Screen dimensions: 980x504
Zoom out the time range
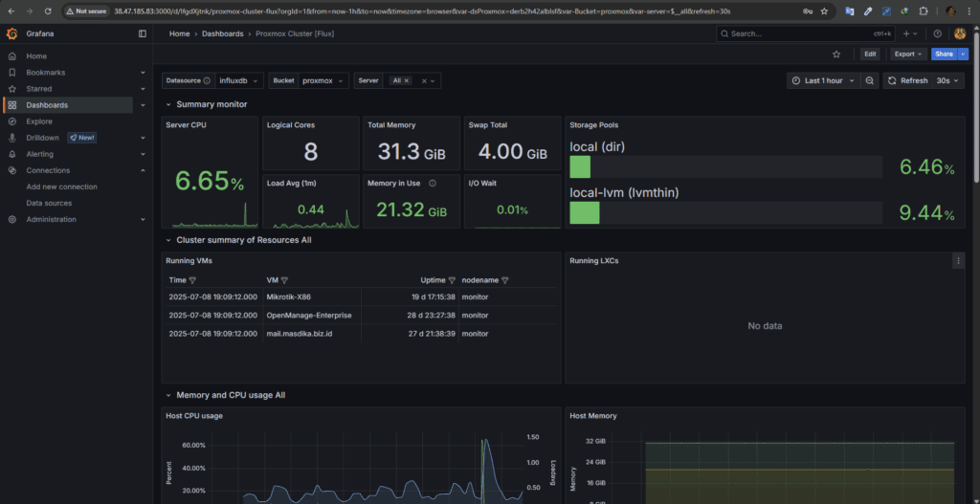869,80
